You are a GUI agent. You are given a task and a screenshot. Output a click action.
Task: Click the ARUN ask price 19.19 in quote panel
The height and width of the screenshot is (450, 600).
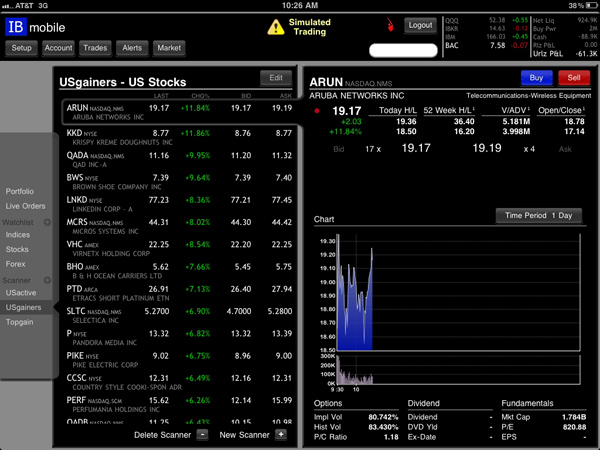click(x=487, y=148)
